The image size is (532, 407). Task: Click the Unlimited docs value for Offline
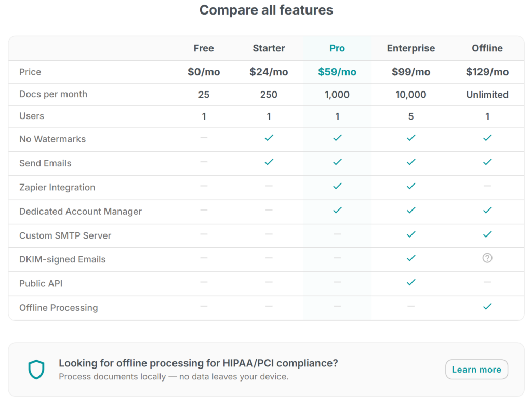tap(487, 95)
